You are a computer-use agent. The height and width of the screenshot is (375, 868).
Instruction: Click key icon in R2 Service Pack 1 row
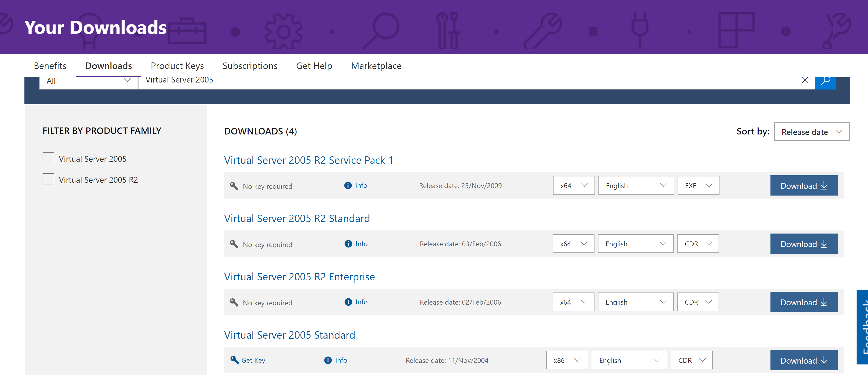(234, 186)
